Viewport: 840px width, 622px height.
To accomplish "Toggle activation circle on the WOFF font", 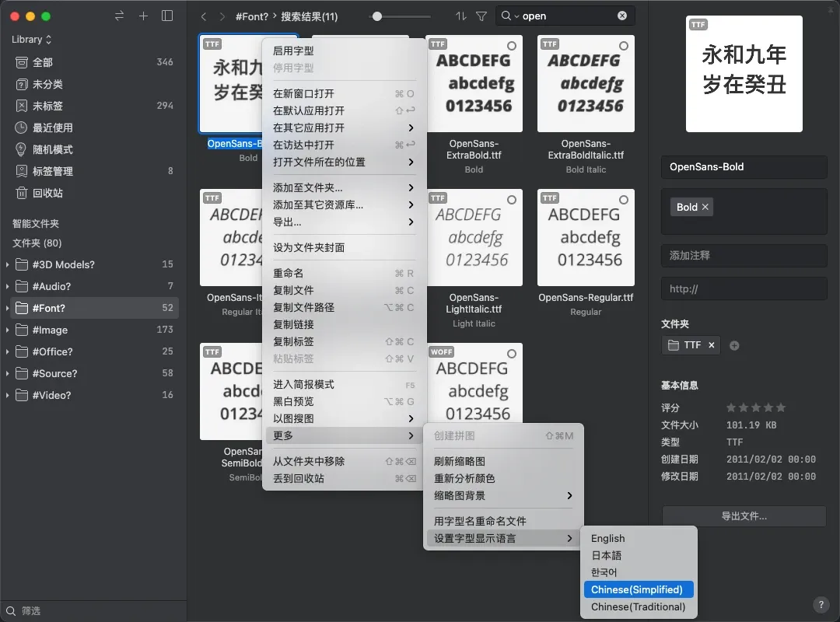I will point(512,354).
